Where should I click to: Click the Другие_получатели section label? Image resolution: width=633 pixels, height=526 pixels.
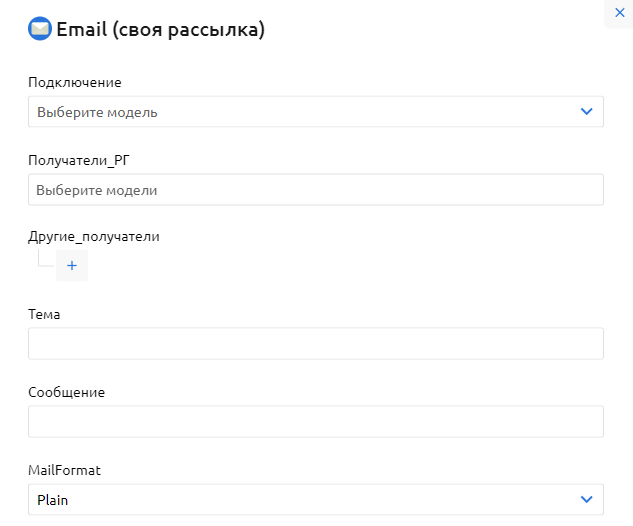click(94, 237)
